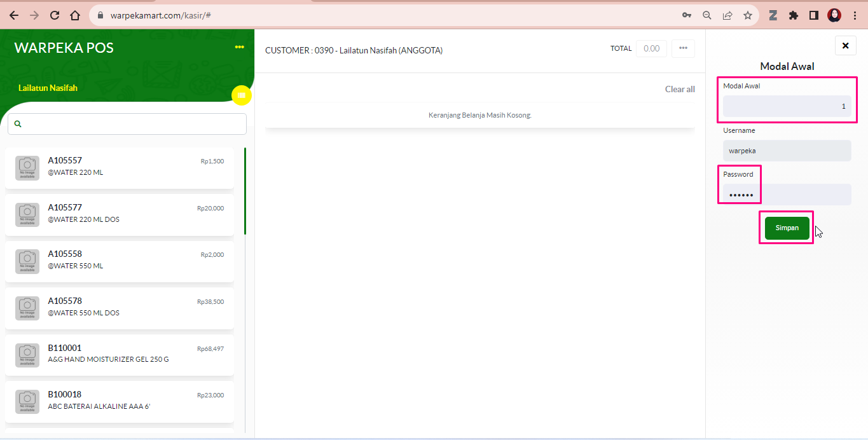Share this page via the share icon
This screenshot has height=440, width=868.
[727, 15]
